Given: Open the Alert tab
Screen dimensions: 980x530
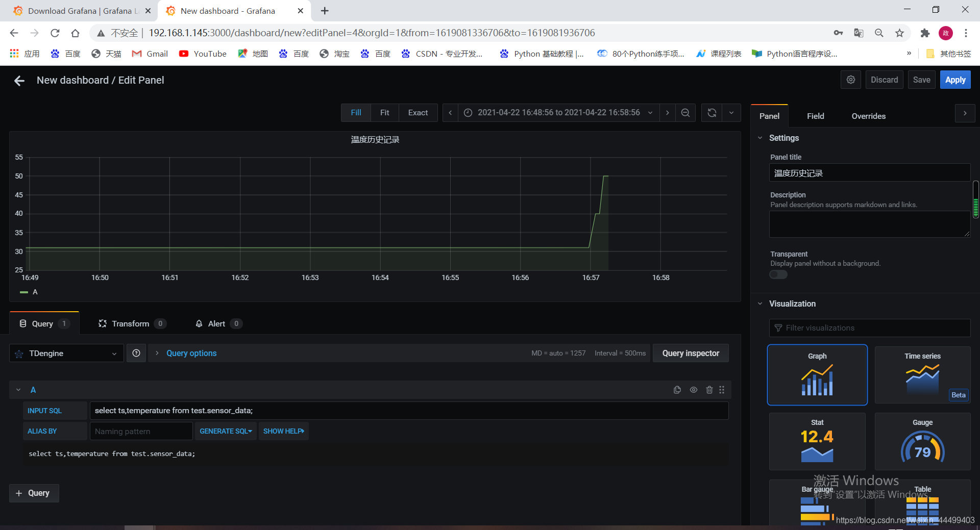Looking at the screenshot, I should [x=218, y=323].
